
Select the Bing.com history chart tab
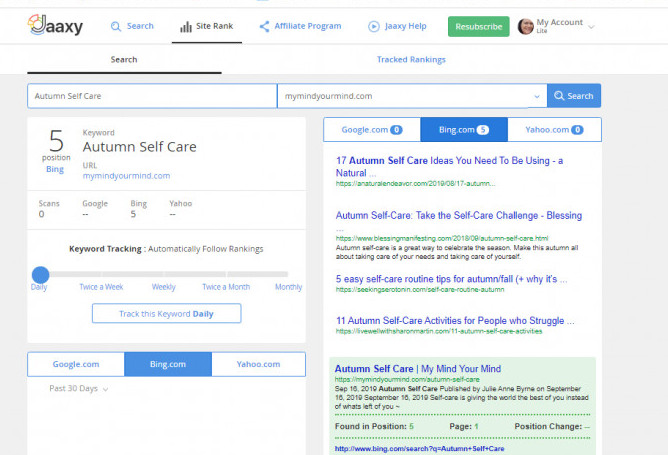(168, 364)
